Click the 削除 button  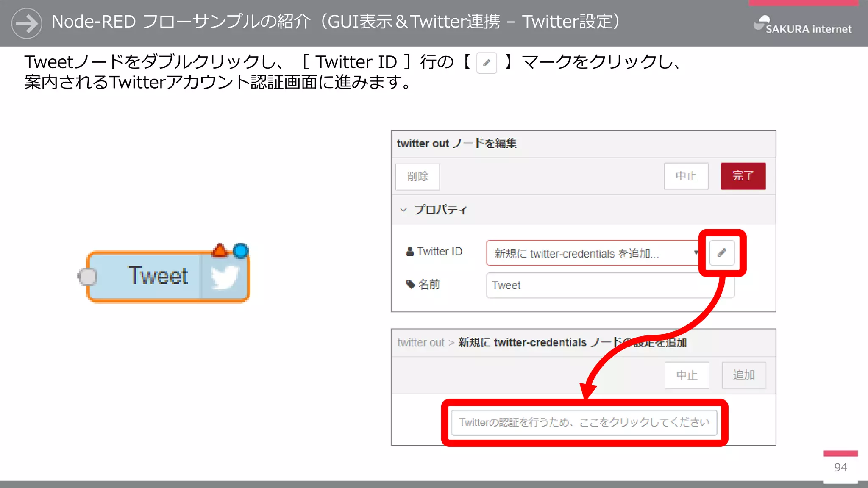point(417,176)
